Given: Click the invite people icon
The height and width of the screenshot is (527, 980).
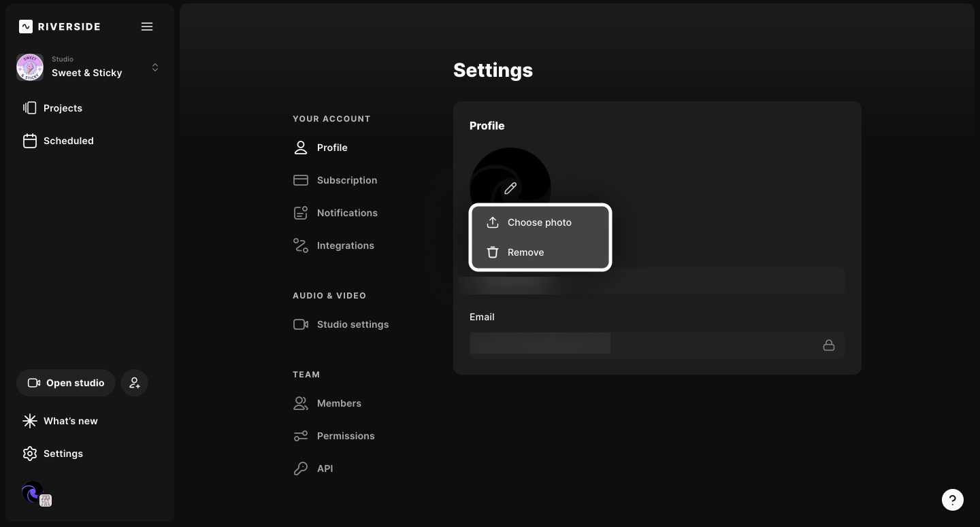Looking at the screenshot, I should point(135,383).
